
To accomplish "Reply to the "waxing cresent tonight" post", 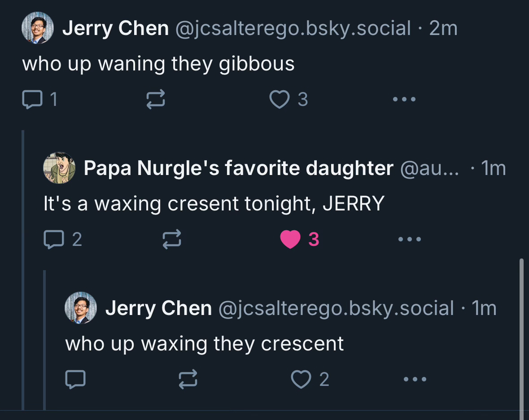I will pos(53,239).
